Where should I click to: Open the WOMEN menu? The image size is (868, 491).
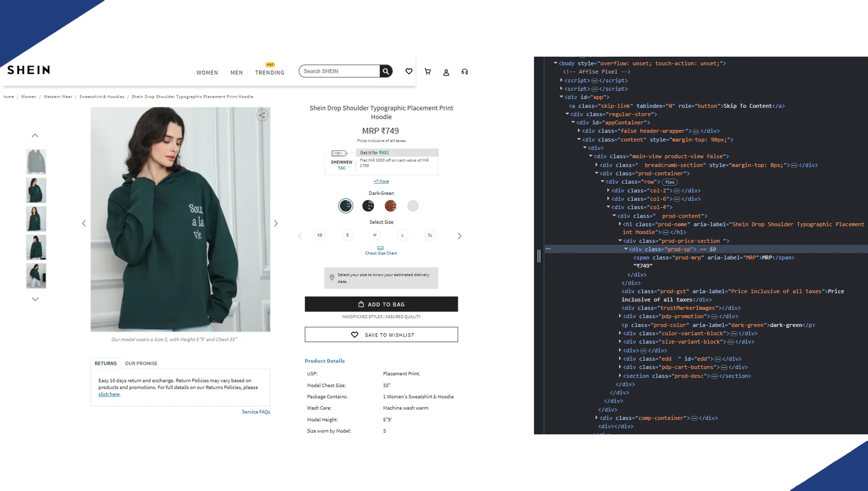click(x=207, y=73)
